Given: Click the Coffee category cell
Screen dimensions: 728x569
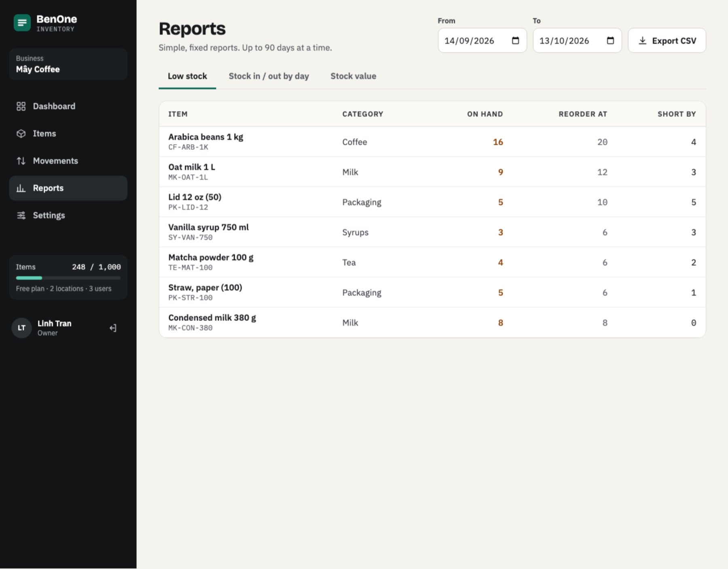Looking at the screenshot, I should pos(354,142).
